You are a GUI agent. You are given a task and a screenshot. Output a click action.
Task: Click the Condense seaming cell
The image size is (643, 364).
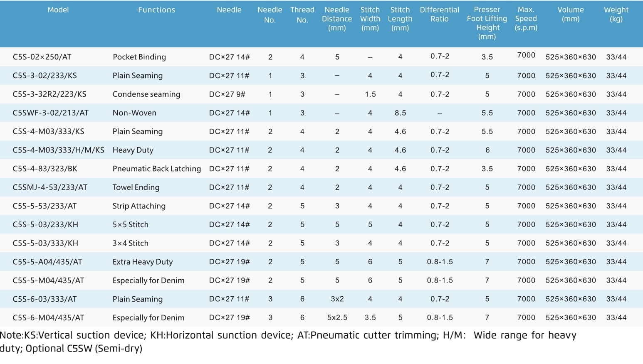click(x=146, y=94)
